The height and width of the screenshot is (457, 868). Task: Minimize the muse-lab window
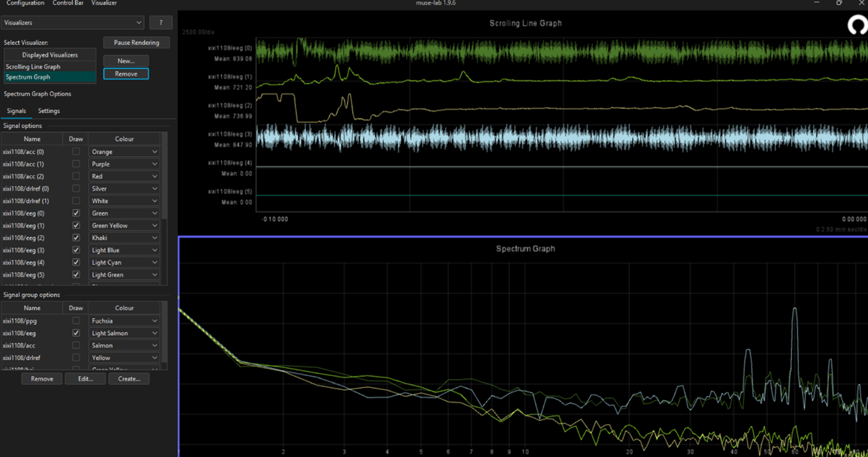point(817,3)
